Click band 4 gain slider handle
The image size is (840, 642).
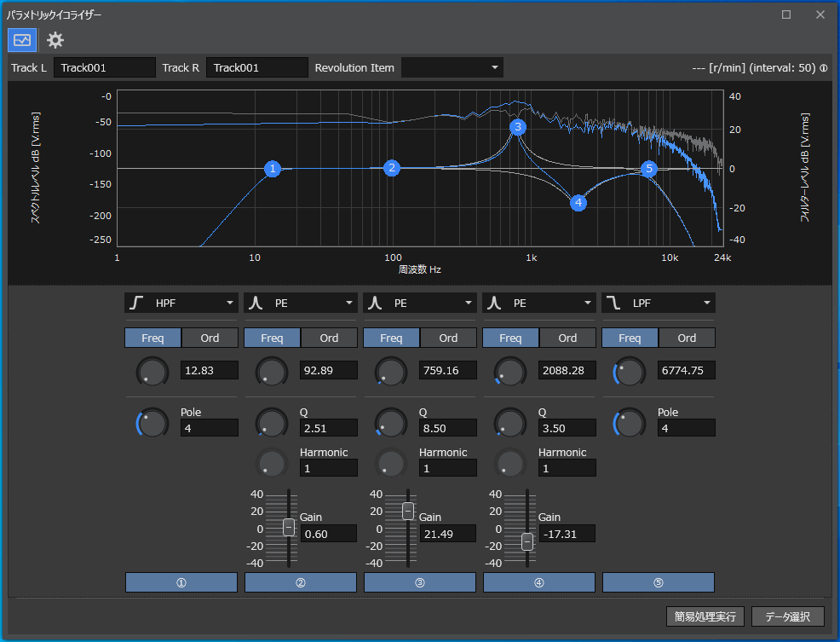[x=527, y=542]
